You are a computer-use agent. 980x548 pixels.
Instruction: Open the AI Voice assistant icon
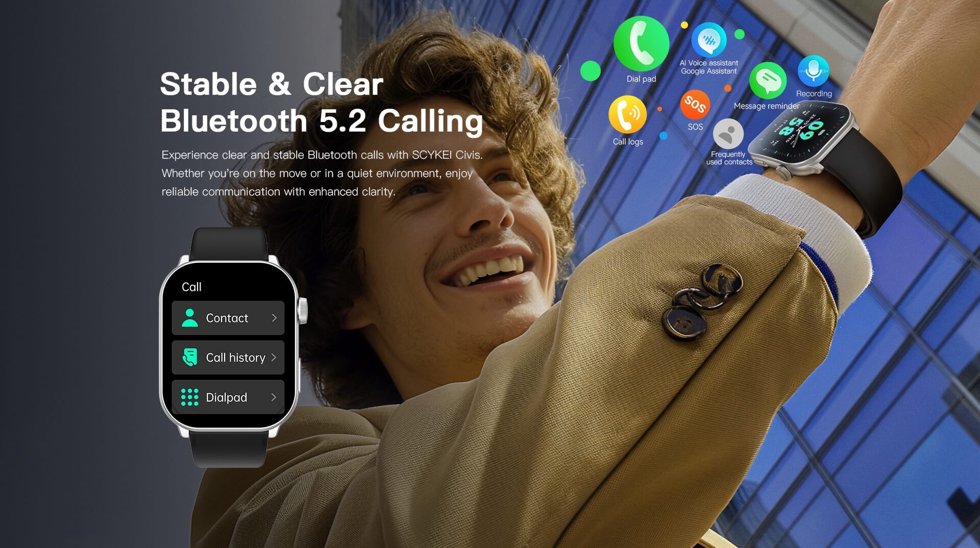709,40
